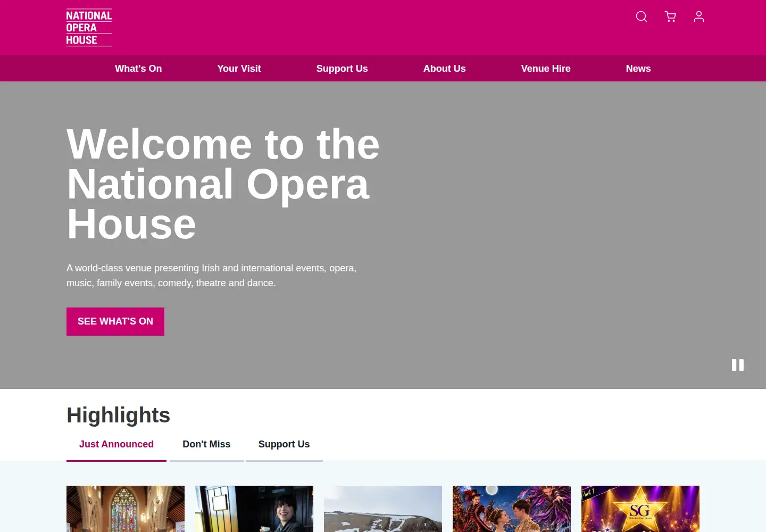Open the SG gold star event thumbnail
766x532 pixels.
640,509
